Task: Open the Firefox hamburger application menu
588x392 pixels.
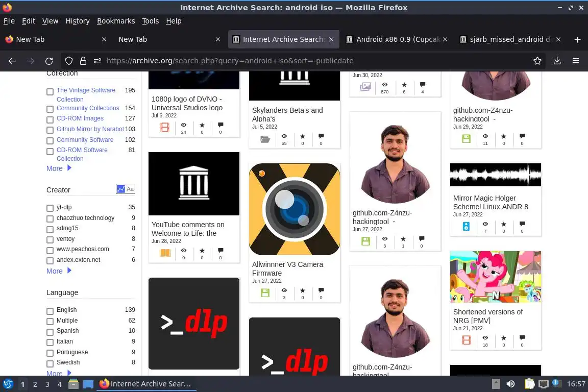Action: pos(576,61)
